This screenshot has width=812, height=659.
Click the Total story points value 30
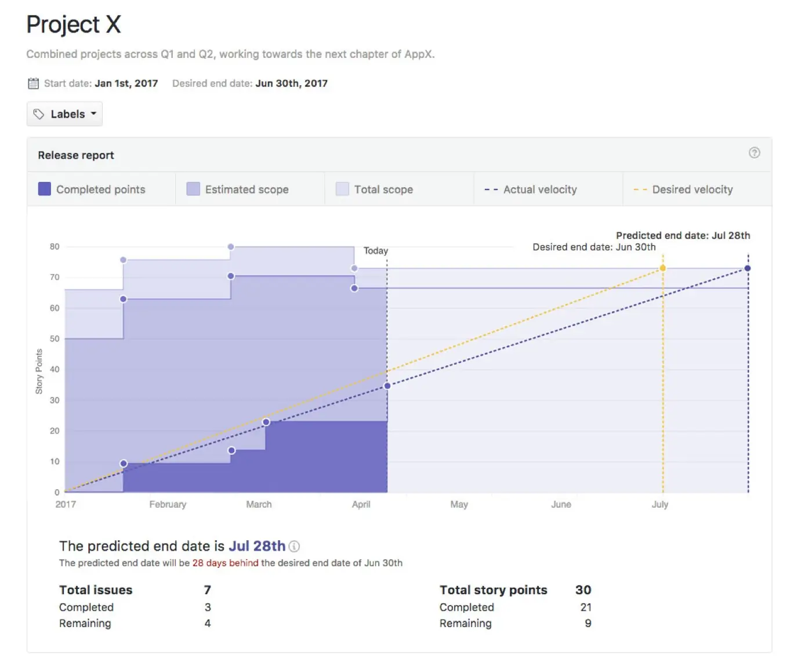(x=583, y=590)
